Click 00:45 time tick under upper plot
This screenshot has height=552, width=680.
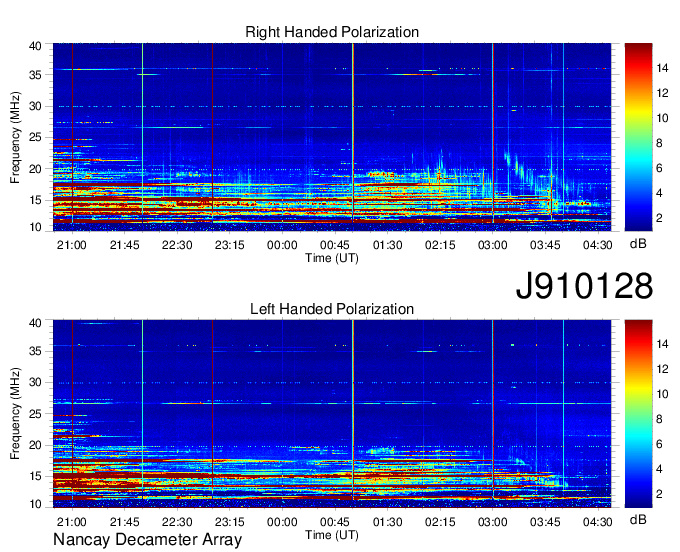coord(335,245)
